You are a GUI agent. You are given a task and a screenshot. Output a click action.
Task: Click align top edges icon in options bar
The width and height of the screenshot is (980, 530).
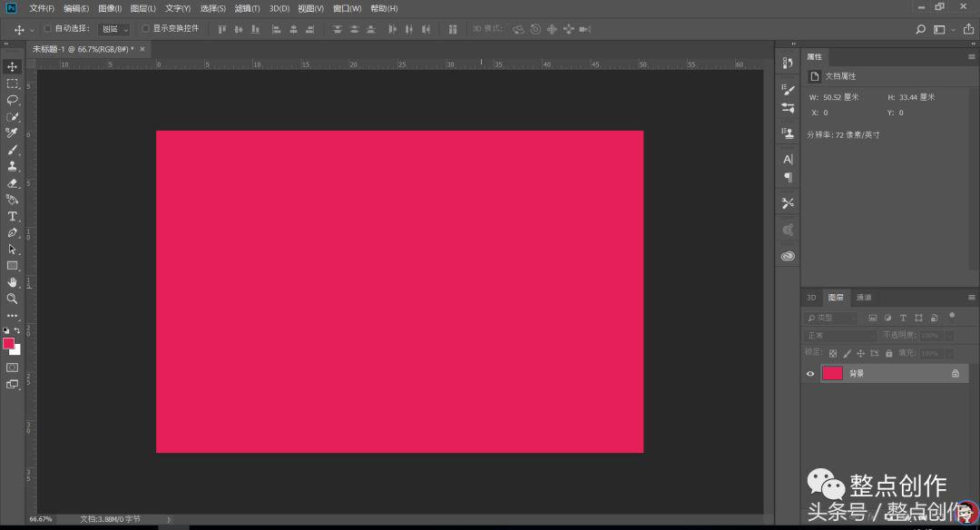point(222,29)
